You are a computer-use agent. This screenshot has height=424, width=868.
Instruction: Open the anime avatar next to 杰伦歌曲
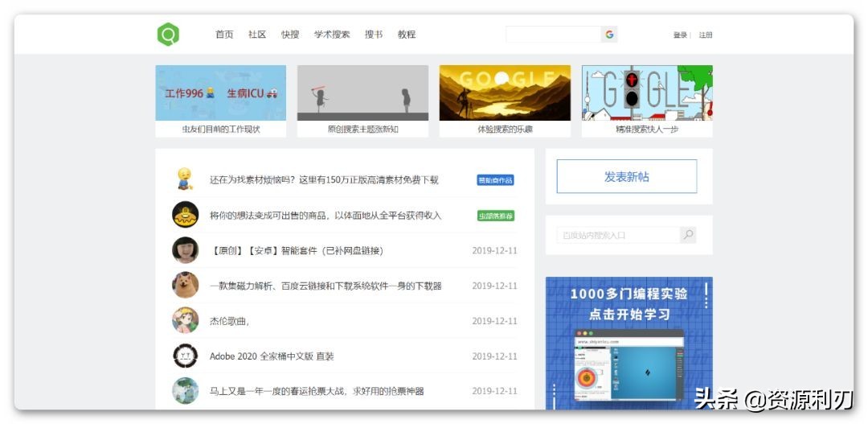coord(185,320)
